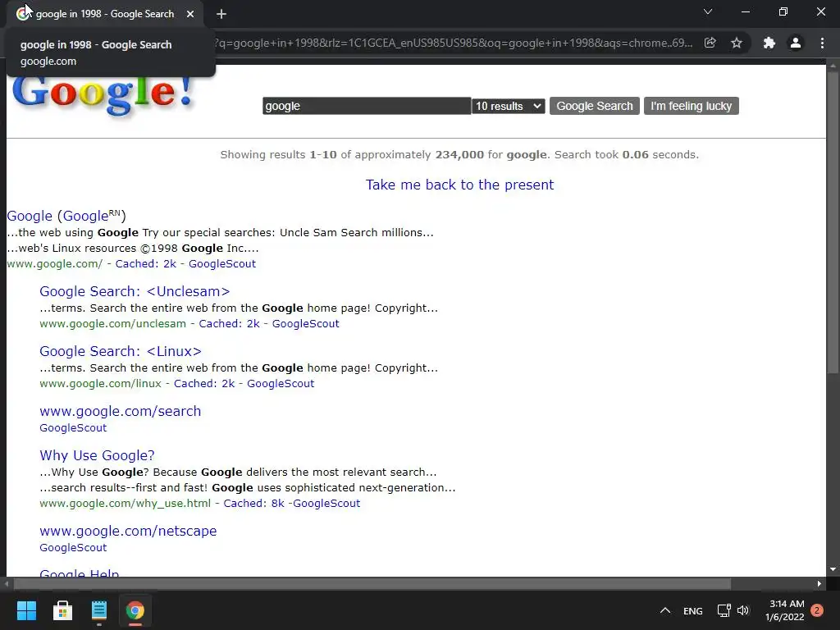Click the horizontal scrollbar thumb
The height and width of the screenshot is (630, 840).
[x=372, y=583]
